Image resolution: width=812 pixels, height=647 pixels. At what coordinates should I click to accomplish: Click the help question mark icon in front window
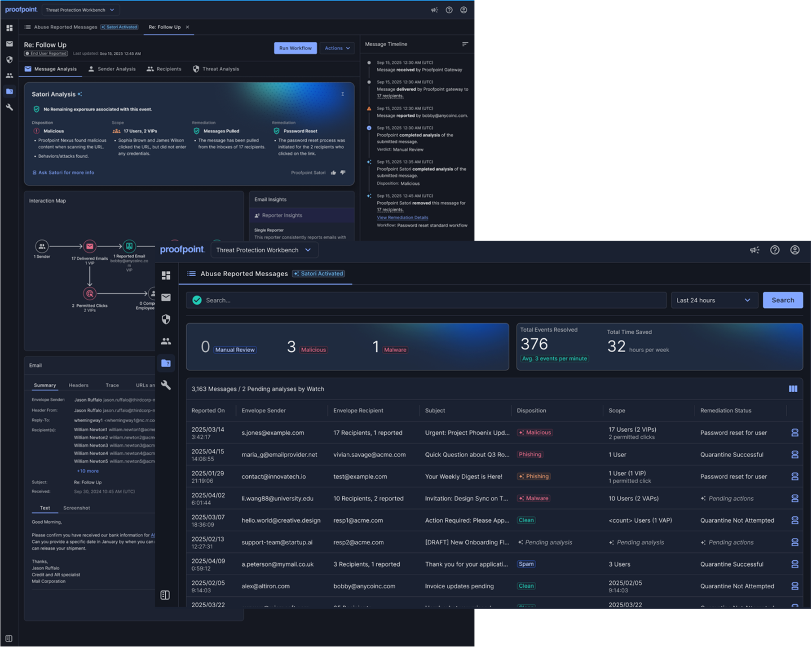(x=775, y=250)
